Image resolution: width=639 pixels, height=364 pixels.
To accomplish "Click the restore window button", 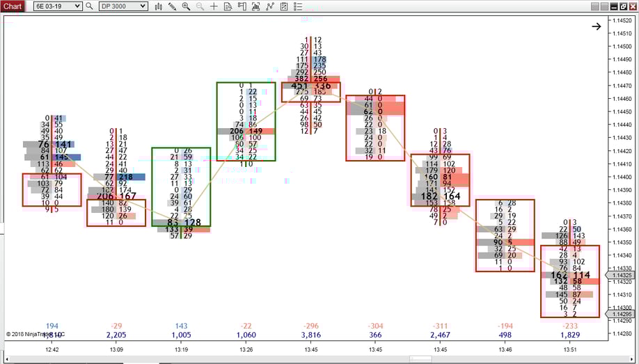I will pos(623,6).
